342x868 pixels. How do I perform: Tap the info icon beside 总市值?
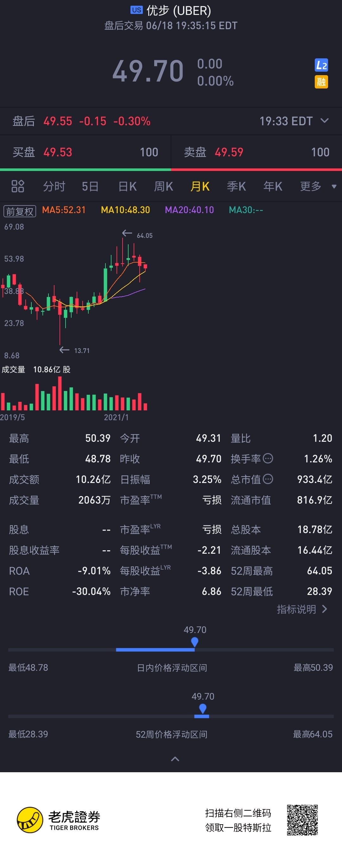coord(268,479)
